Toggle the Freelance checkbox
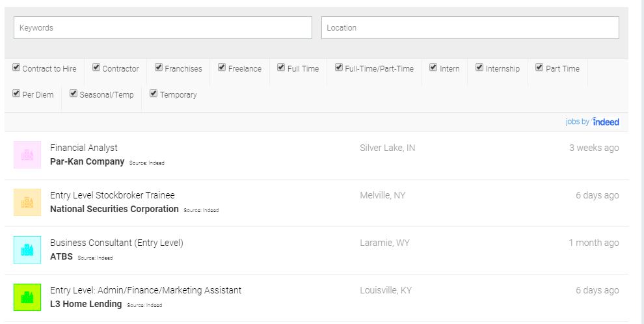The height and width of the screenshot is (324, 644). tap(222, 68)
